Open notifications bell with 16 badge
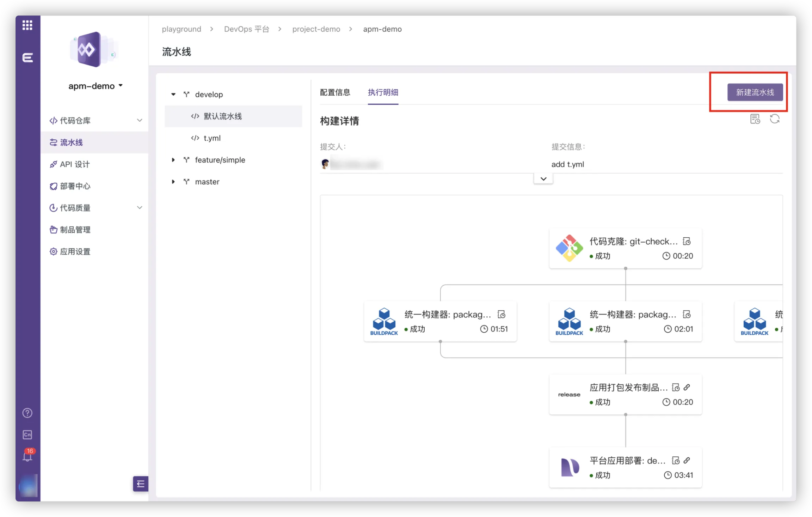The height and width of the screenshot is (517, 812). (x=27, y=456)
